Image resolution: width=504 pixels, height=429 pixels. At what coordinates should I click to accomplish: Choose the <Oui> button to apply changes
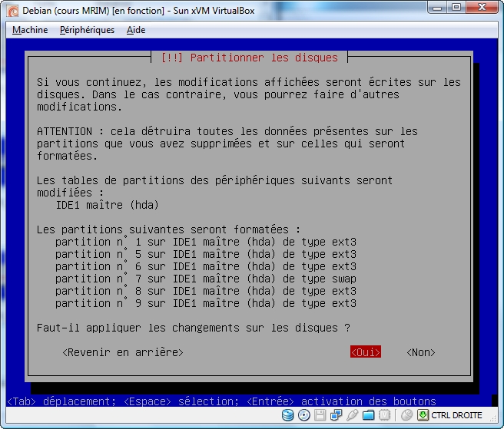366,352
